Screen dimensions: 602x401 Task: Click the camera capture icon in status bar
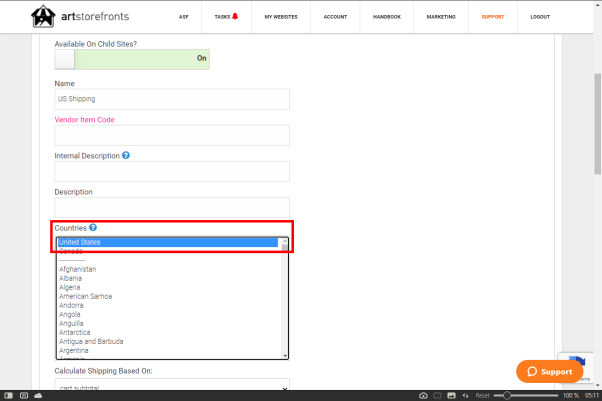(x=423, y=395)
